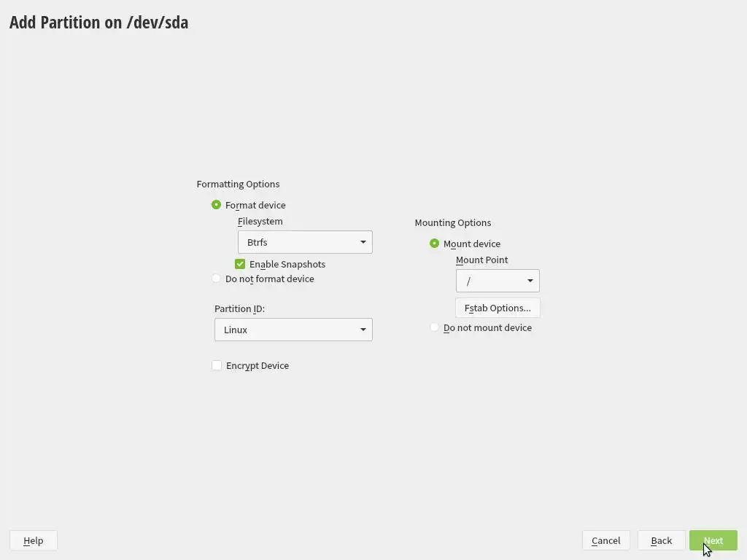Select the Mount device radio button
Viewport: 747px width, 560px height.
pyautogui.click(x=435, y=244)
